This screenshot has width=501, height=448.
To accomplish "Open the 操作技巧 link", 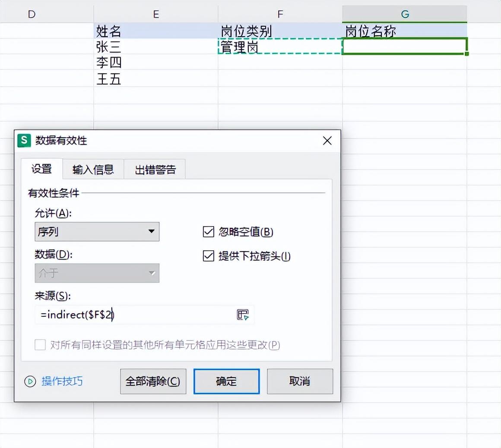I will (62, 381).
